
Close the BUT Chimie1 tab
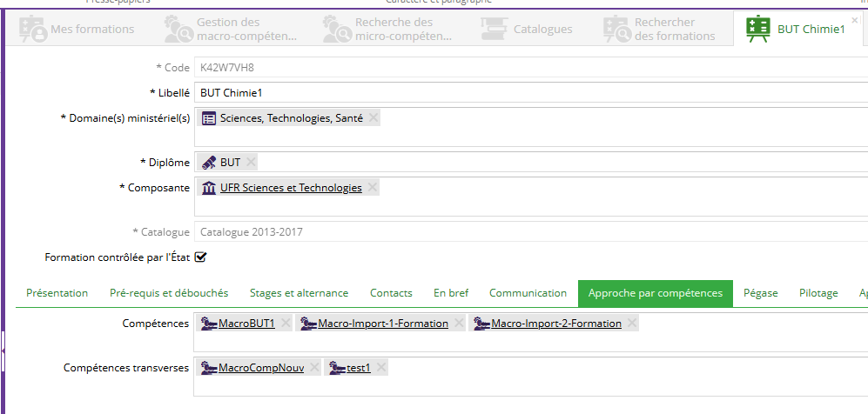tap(854, 20)
